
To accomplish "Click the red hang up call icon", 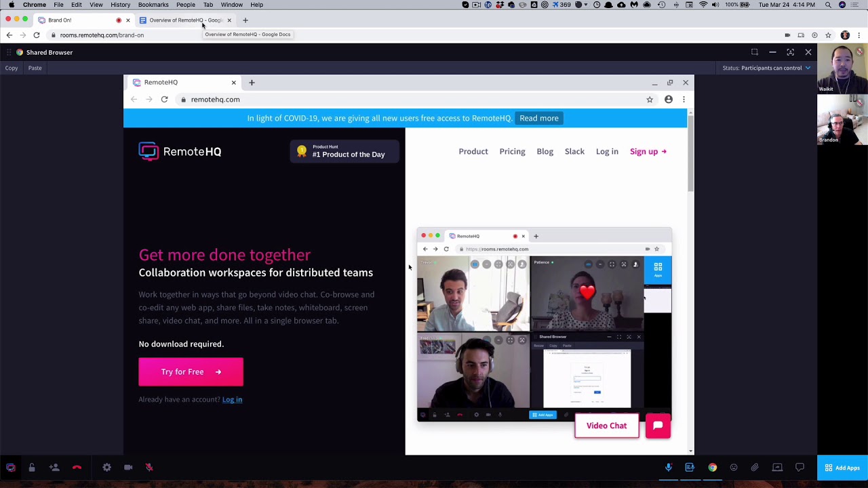I will [77, 468].
